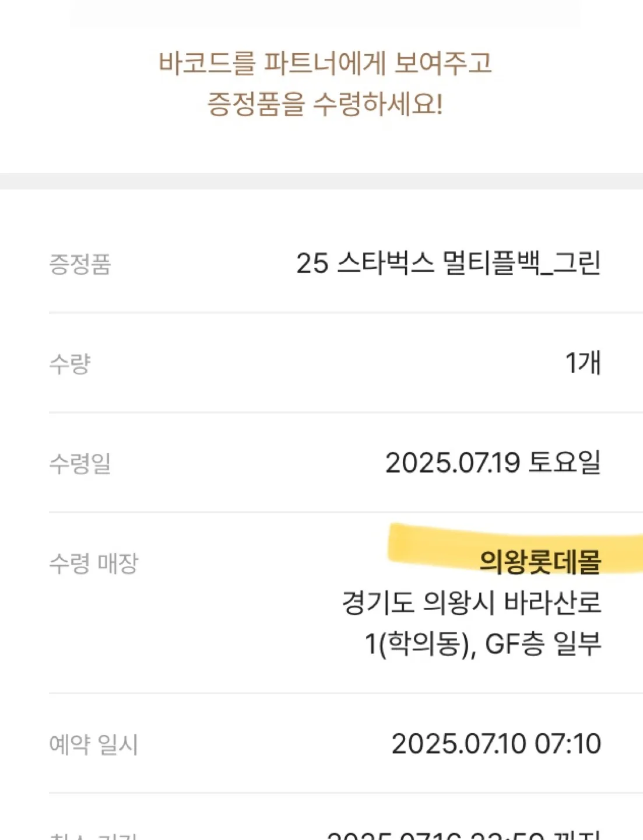Screen dimensions: 643x840
Task: Tap the address line 경기도 의왕시 바라산로
Action: pyautogui.click(x=472, y=603)
